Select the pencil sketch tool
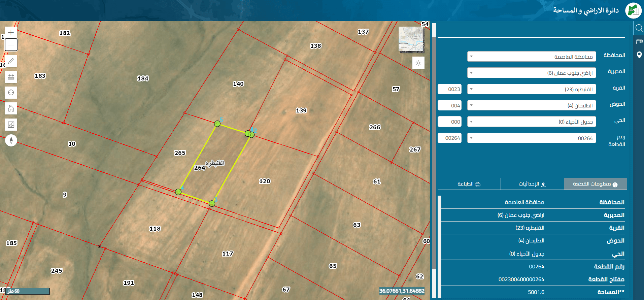Viewport: 644px width, 300px height. point(11,61)
